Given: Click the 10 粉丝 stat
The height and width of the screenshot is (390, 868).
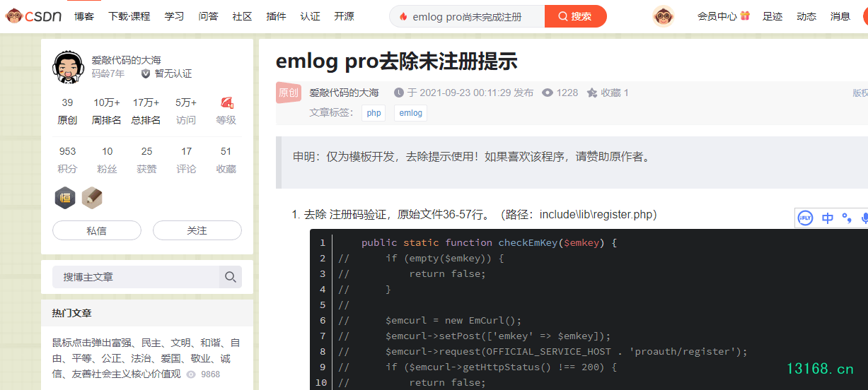Looking at the screenshot, I should tap(107, 160).
